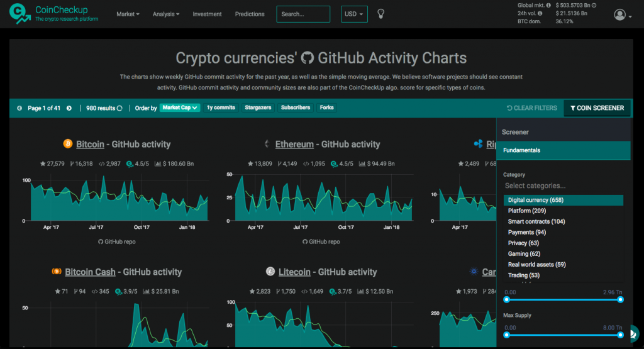This screenshot has height=349, width=644.
Task: Expand the Market menu dropdown
Action: (128, 14)
